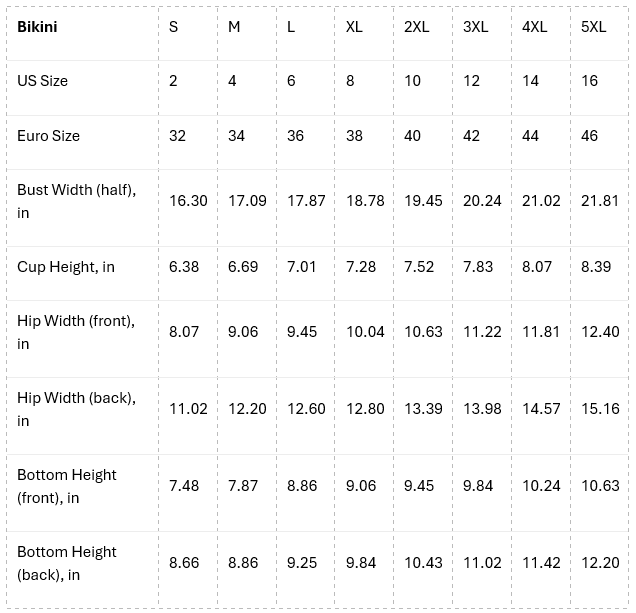Image resolution: width=636 pixels, height=613 pixels.
Task: Select the hip width value 12.40
Action: coord(600,332)
